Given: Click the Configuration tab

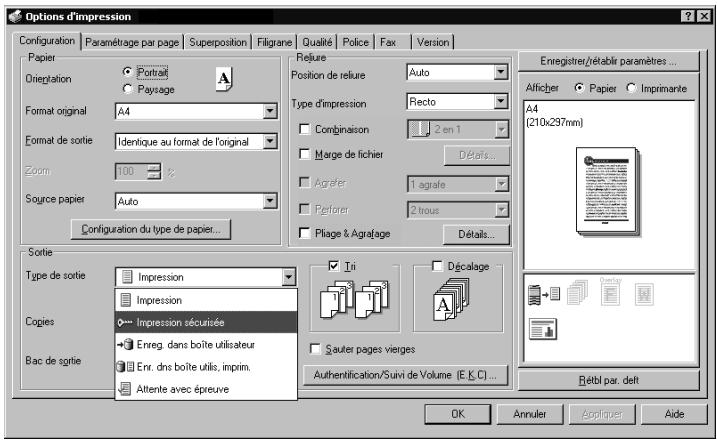Looking at the screenshot, I should click(47, 41).
